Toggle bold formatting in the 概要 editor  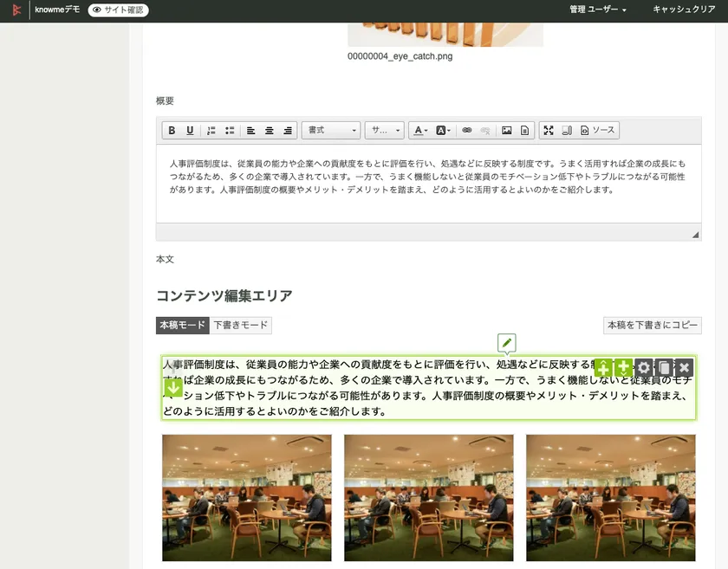tap(172, 131)
